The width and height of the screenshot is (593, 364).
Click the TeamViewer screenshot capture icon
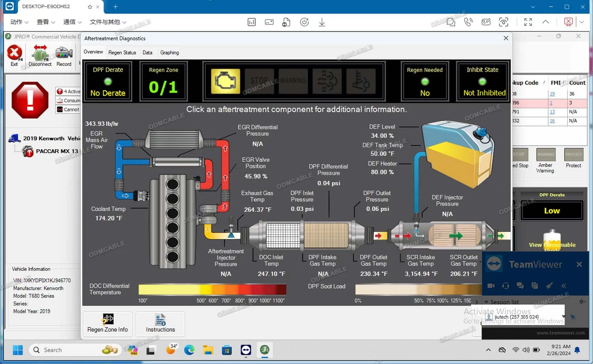(503, 22)
